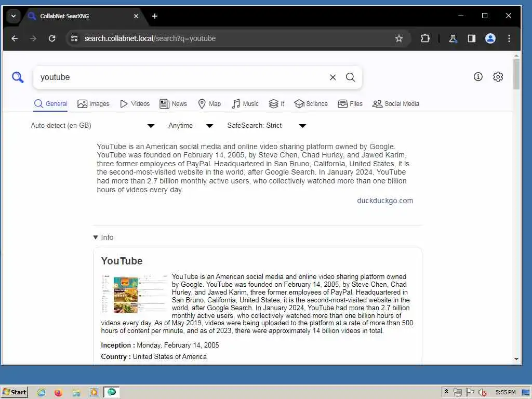Open the file explorer taskbar icon

76,393
